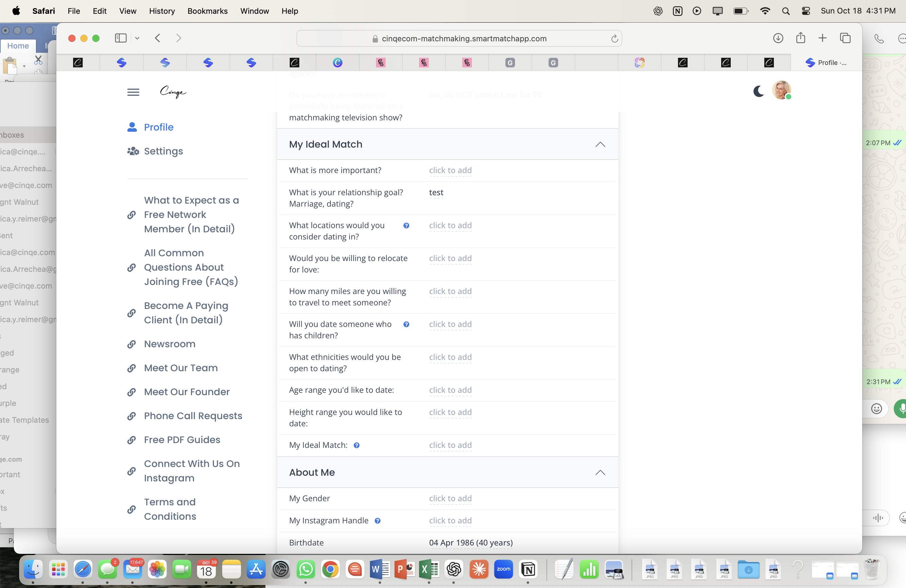Image resolution: width=906 pixels, height=588 pixels.
Task: Click the help icon beside My Instagram Handle
Action: pyautogui.click(x=377, y=521)
